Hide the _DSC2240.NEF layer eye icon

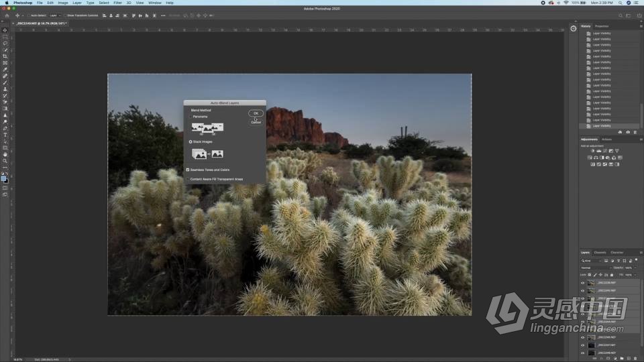click(582, 290)
